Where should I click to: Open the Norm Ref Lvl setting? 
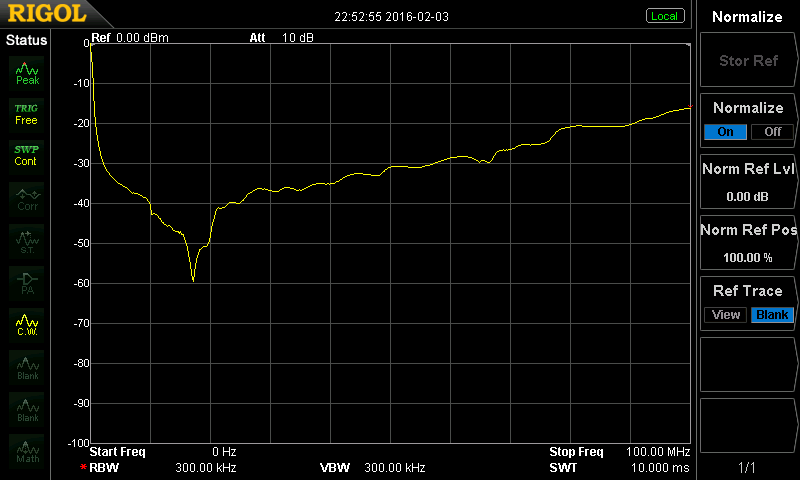pyautogui.click(x=748, y=181)
